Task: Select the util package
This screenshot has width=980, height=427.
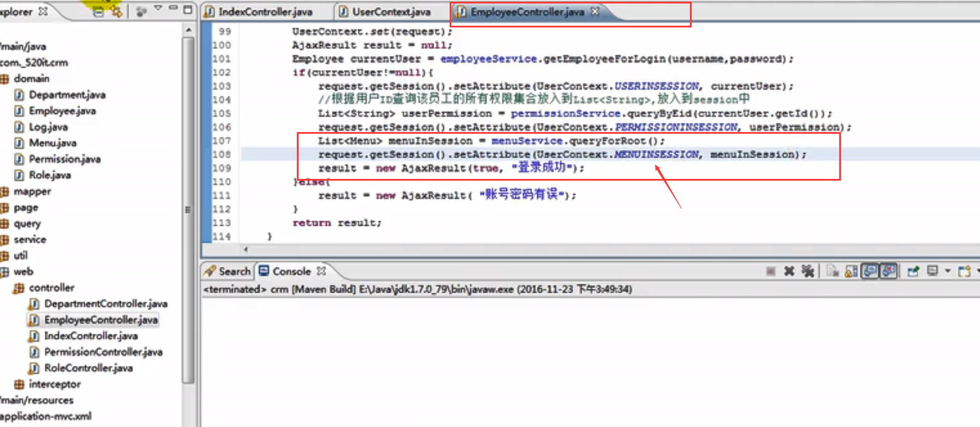Action: coord(21,256)
